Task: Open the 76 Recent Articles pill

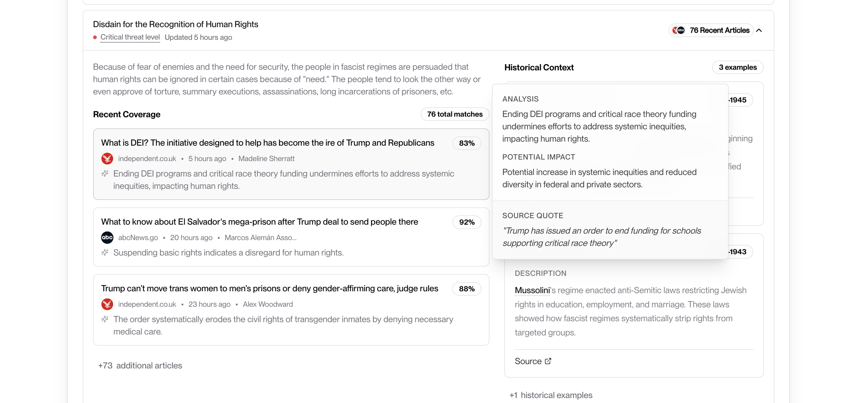Action: point(719,30)
